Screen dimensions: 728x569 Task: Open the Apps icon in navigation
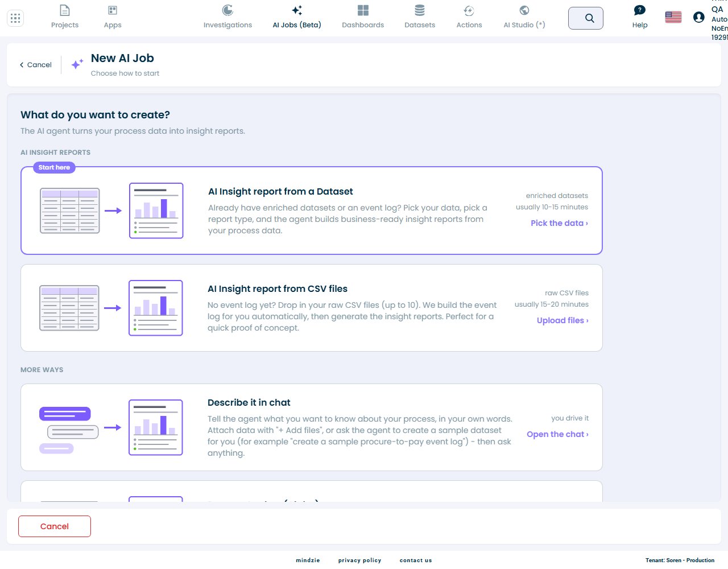(x=113, y=10)
